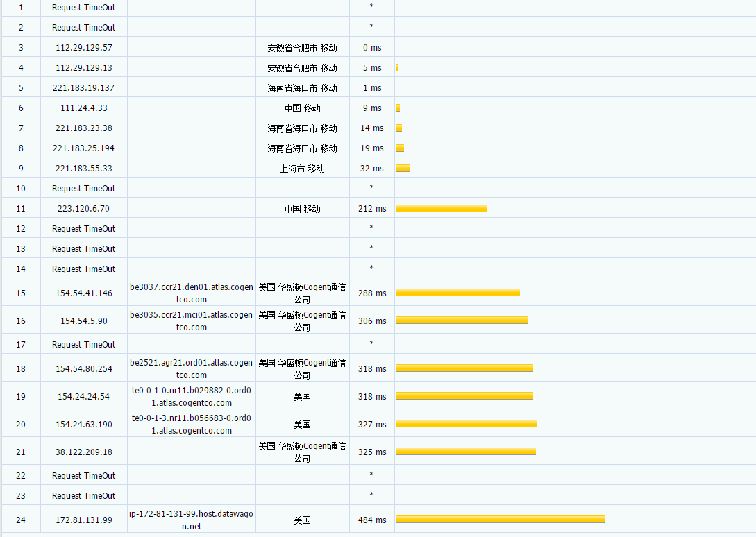This screenshot has height=537, width=756.
Task: Click Cogent location text in hop 15
Action: (x=302, y=293)
